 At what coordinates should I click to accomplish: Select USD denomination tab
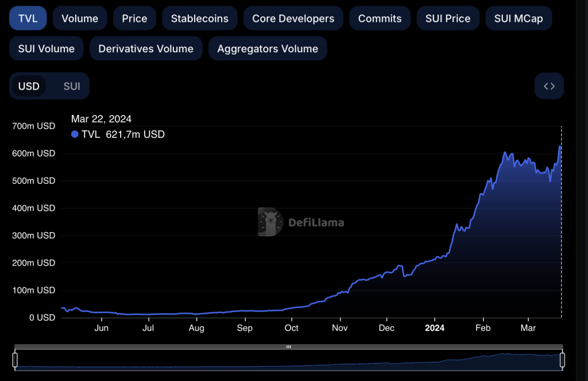click(x=29, y=86)
